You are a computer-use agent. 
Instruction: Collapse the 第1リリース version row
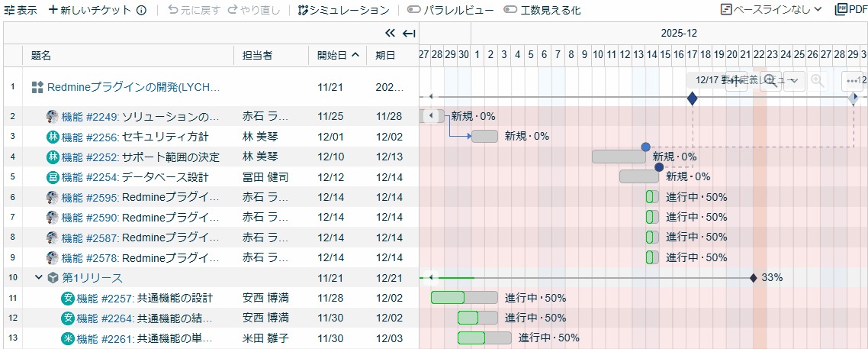click(x=38, y=277)
